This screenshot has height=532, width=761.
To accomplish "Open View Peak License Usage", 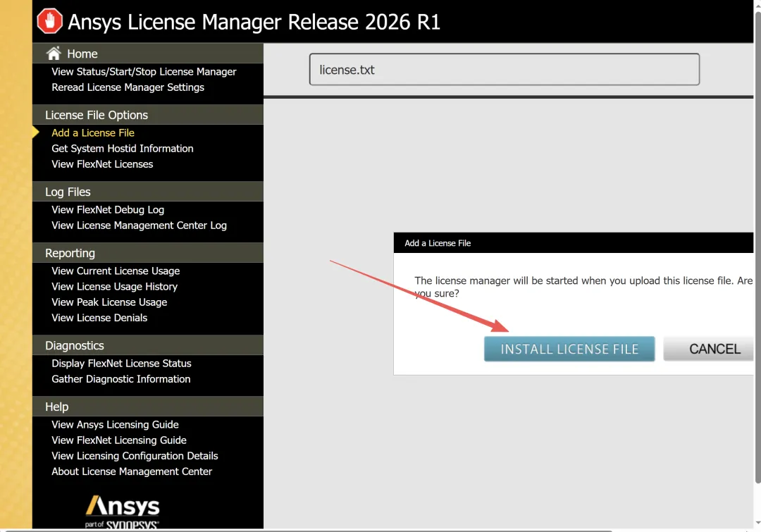I will click(109, 302).
